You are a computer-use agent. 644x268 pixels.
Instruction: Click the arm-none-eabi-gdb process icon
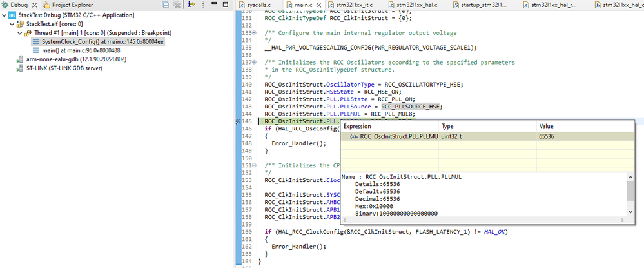pos(20,59)
